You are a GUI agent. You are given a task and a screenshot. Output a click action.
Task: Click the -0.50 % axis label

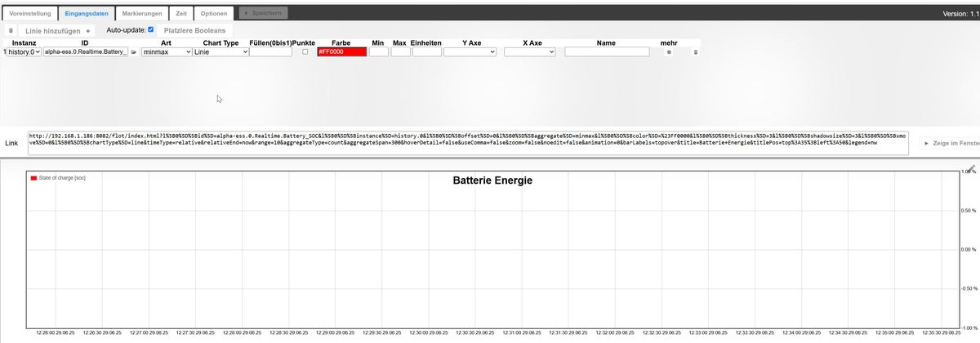click(968, 288)
